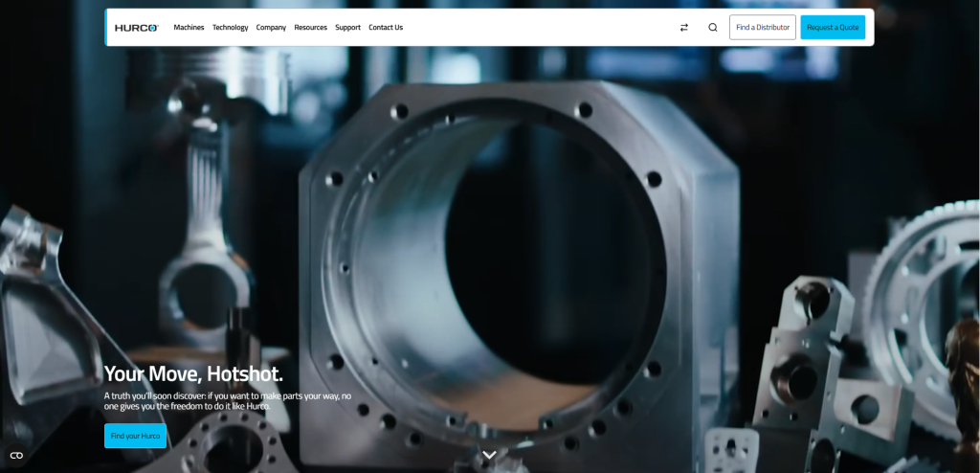Viewport: 980px width, 473px height.
Task: Click the compare arrows icon in the header
Action: pyautogui.click(x=684, y=28)
